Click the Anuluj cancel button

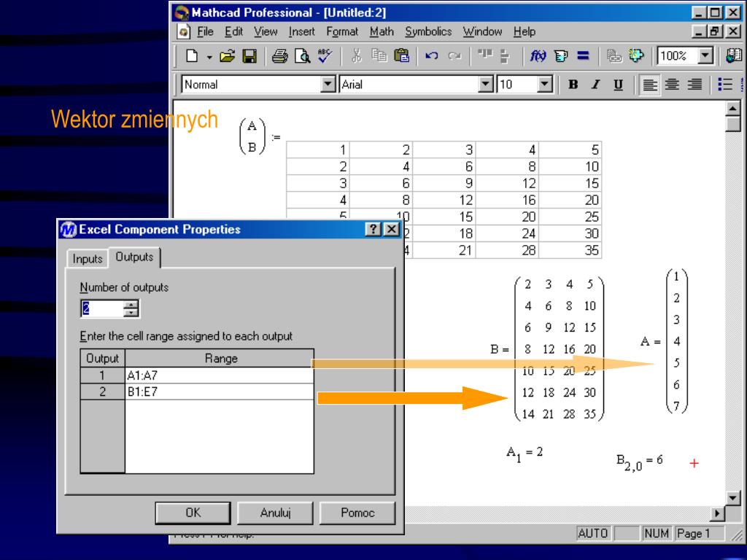coord(275,513)
